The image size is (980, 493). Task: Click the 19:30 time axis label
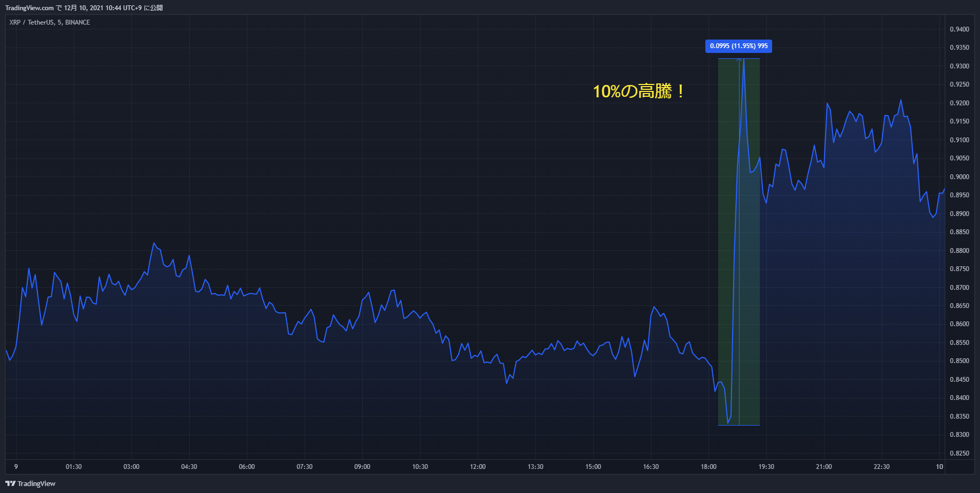pos(766,467)
